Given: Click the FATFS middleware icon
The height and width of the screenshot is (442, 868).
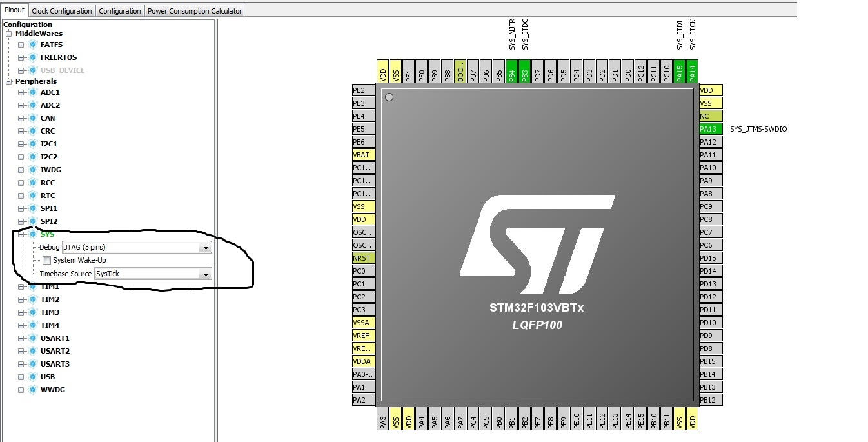Looking at the screenshot, I should (x=32, y=45).
